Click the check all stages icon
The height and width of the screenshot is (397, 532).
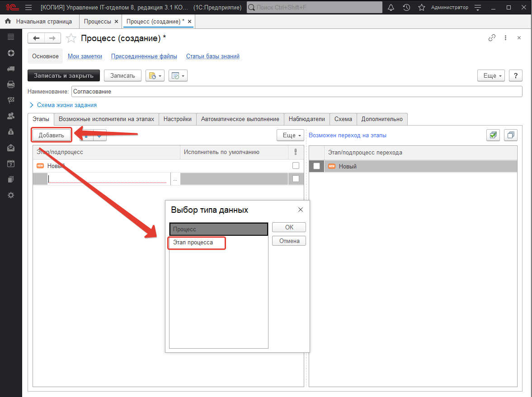(493, 135)
